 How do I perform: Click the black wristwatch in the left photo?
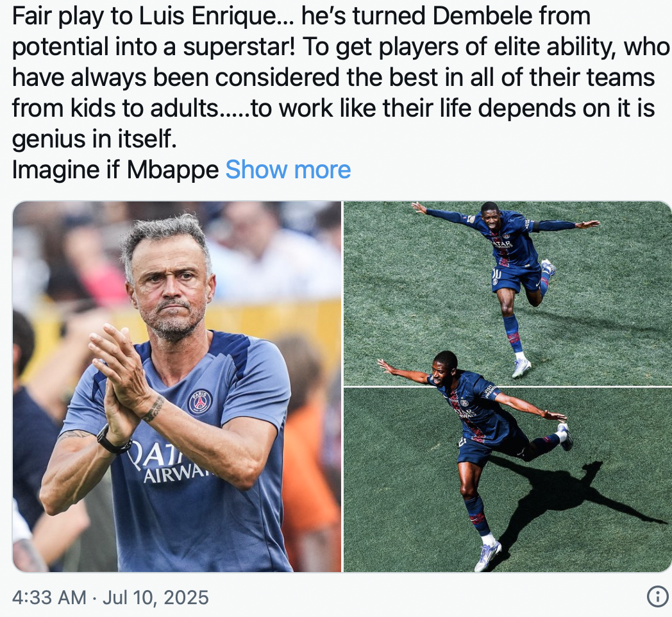[112, 441]
